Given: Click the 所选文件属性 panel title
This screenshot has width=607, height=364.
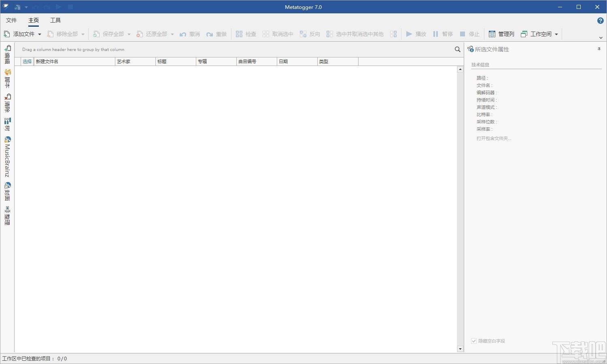Looking at the screenshot, I should (492, 49).
